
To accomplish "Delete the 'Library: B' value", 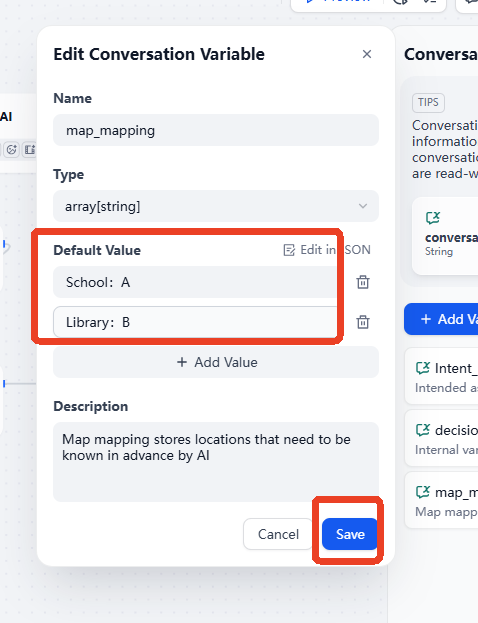I will point(363,322).
